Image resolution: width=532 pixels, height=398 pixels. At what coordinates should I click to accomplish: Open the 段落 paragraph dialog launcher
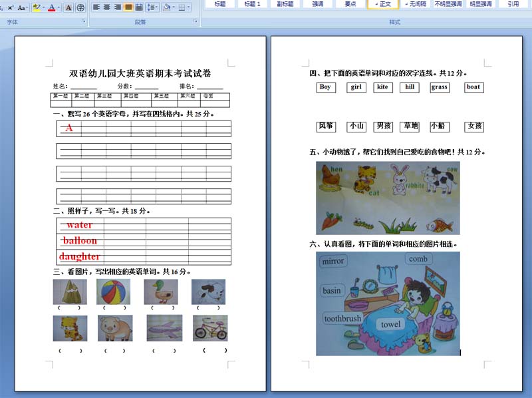tap(196, 21)
